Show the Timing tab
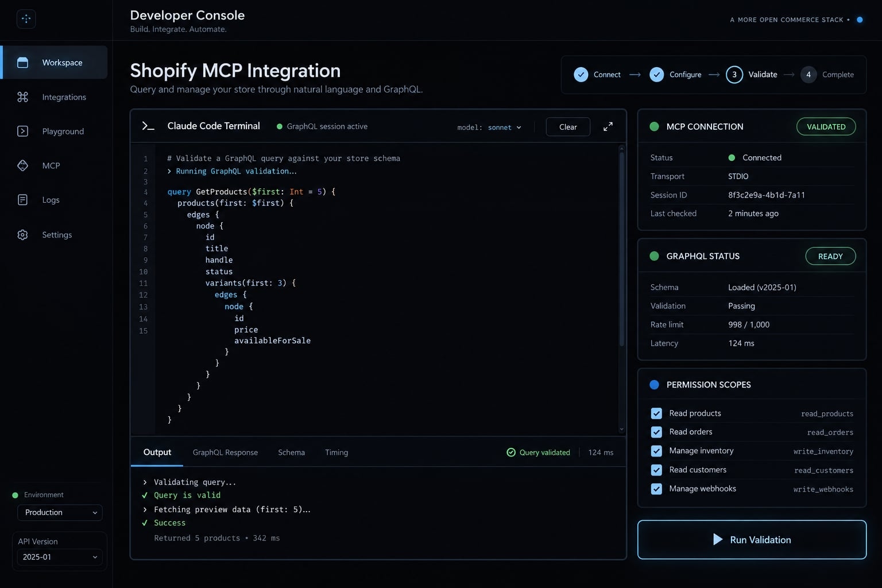The height and width of the screenshot is (588, 882). (x=336, y=452)
